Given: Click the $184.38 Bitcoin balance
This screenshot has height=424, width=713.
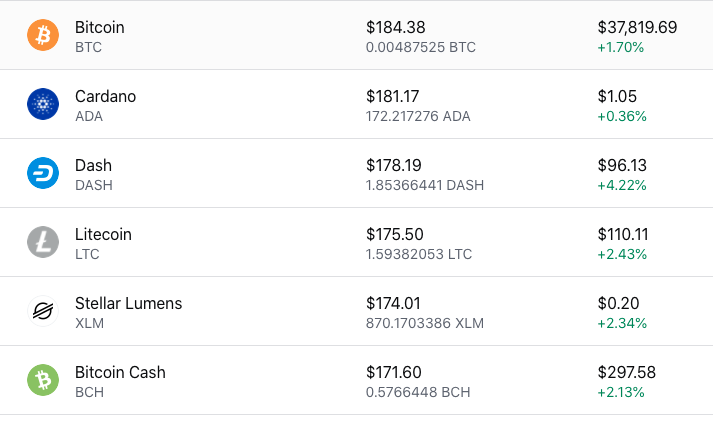Looking at the screenshot, I should pos(396,27).
